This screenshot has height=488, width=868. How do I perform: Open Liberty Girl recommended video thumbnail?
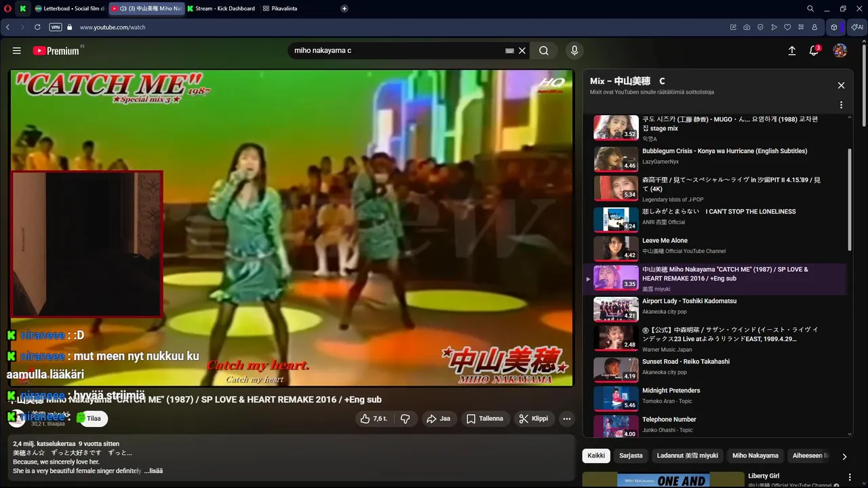[x=663, y=480]
